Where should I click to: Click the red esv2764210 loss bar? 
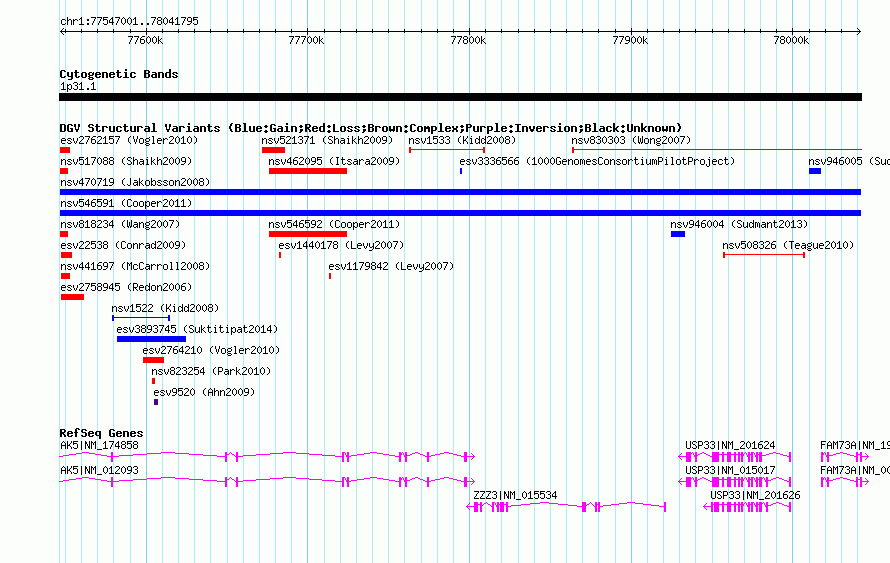153,360
